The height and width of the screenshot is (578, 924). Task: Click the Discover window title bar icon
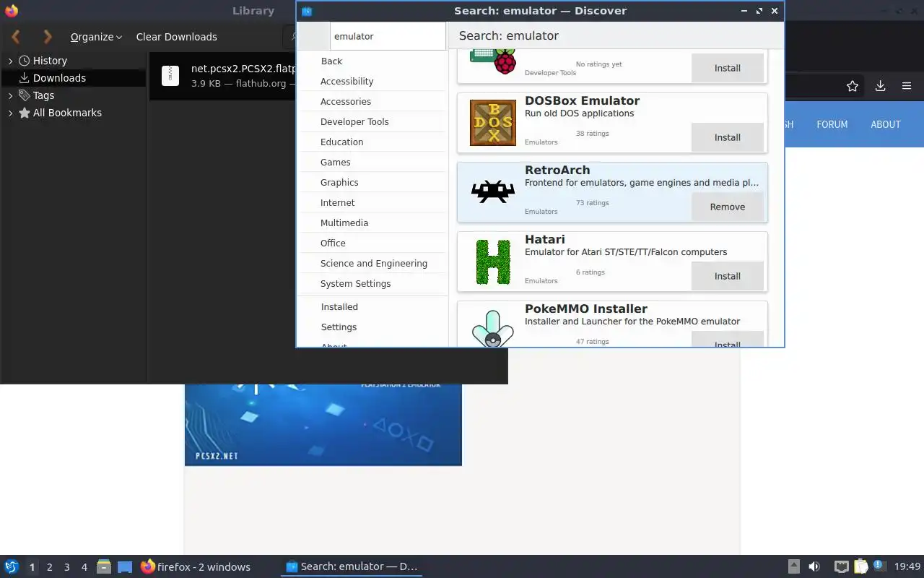[x=307, y=11]
